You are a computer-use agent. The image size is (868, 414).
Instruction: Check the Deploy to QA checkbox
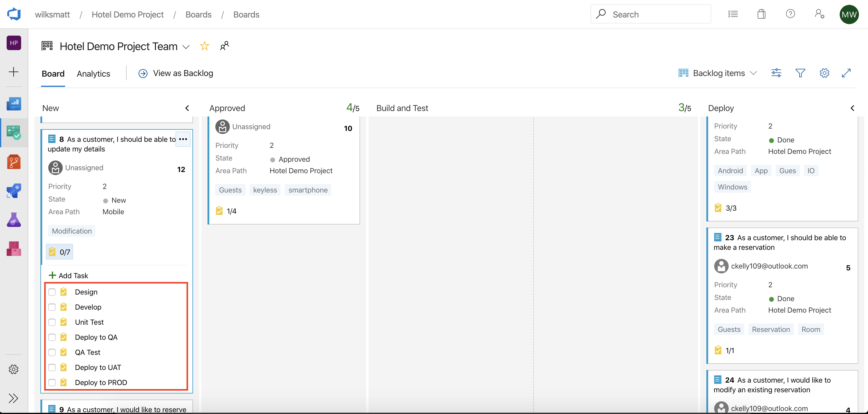(52, 337)
